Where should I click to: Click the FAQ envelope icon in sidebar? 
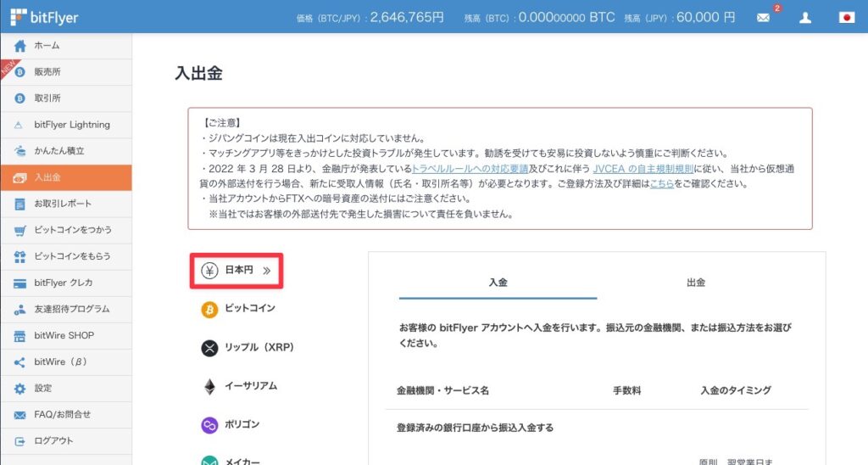[20, 415]
